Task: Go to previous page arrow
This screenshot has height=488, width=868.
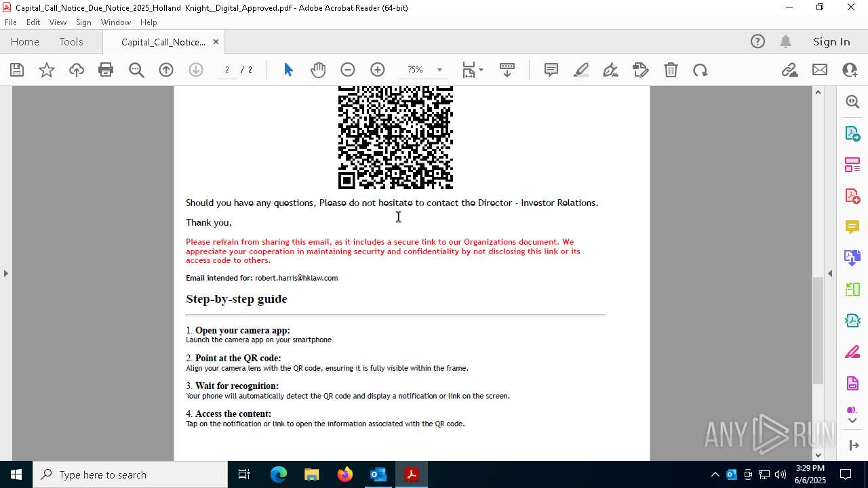Action: (x=166, y=70)
